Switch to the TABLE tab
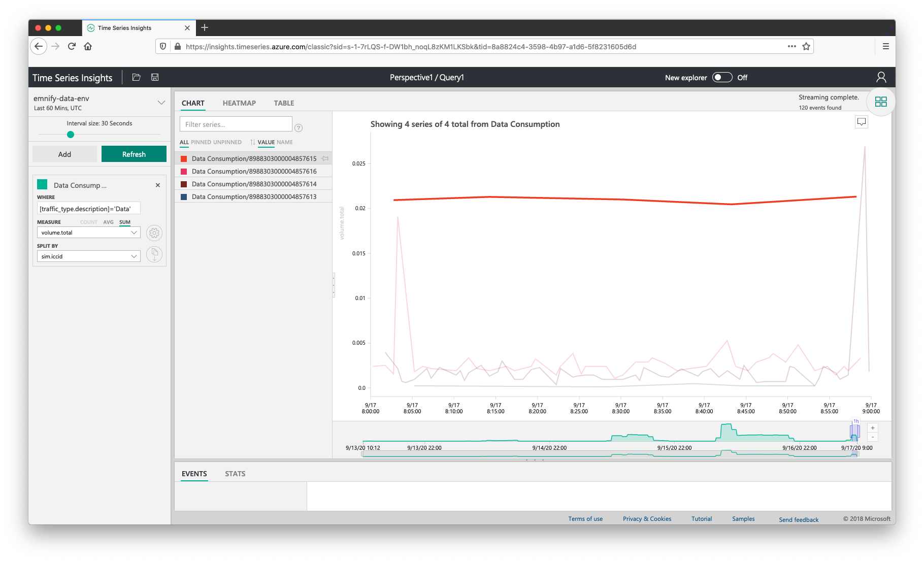 pyautogui.click(x=284, y=103)
